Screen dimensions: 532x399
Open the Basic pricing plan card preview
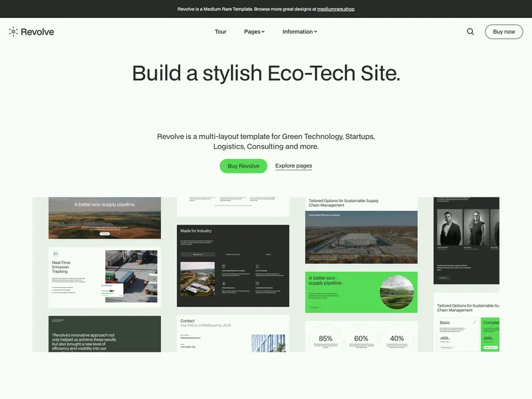[458, 334]
